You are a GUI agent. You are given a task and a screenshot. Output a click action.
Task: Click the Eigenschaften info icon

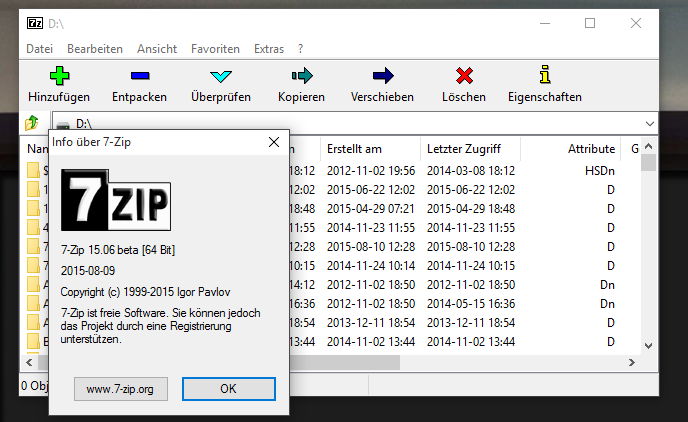click(x=545, y=74)
